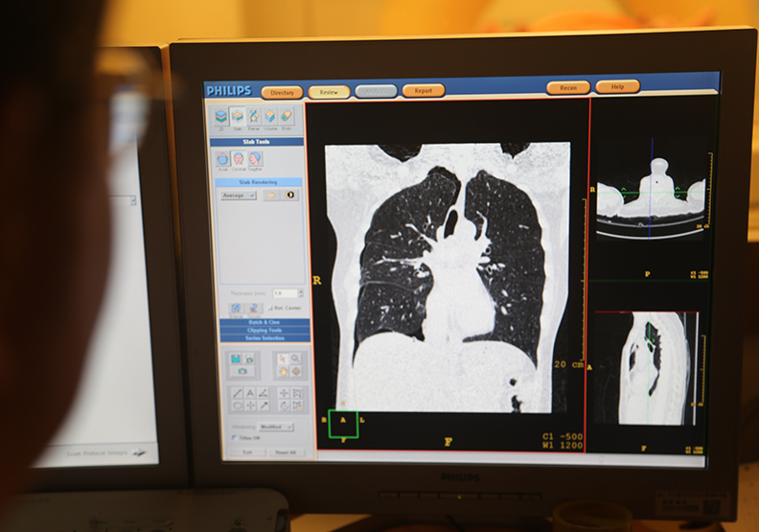759x532 pixels.
Task: Click the magnifier zoom tool icon
Action: 295,358
